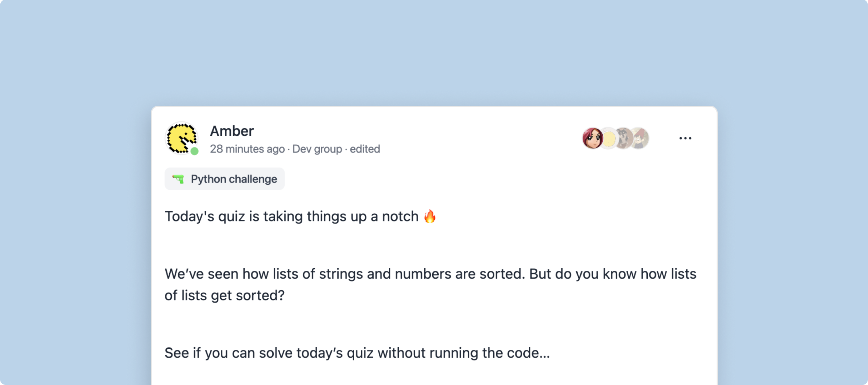Viewport: 868px width, 385px height.
Task: Open the three-dot post options menu
Action: (x=685, y=138)
